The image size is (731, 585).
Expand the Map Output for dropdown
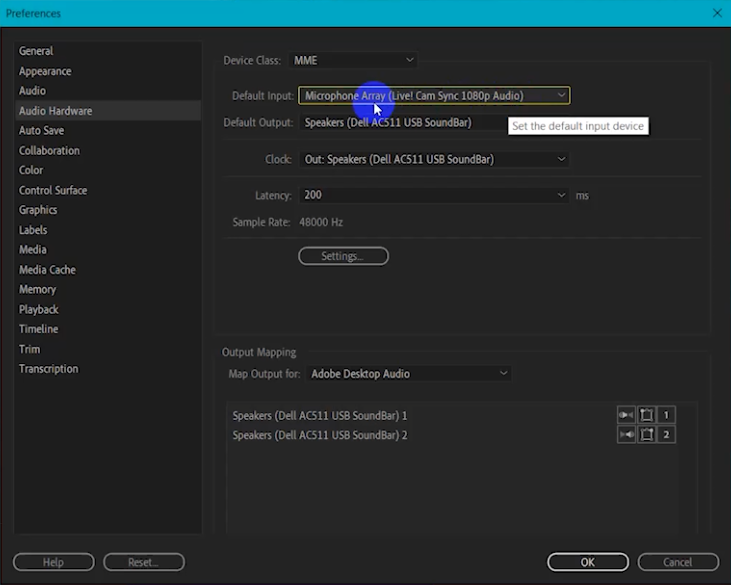[x=409, y=374]
